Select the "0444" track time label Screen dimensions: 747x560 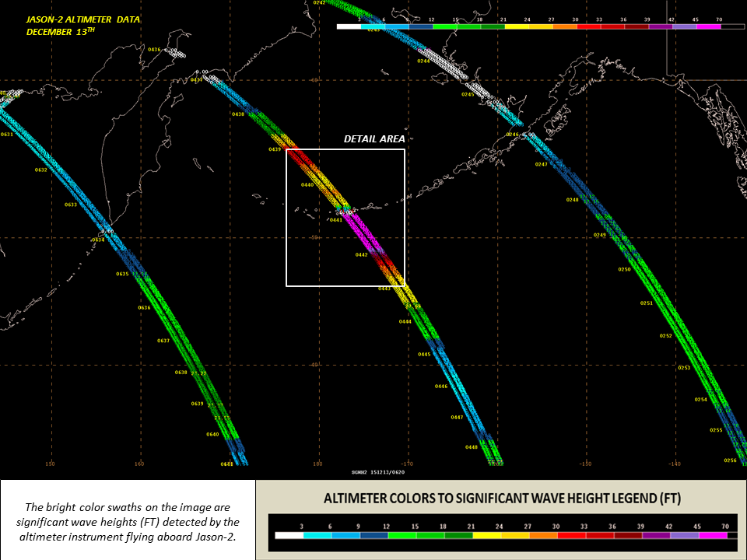pos(405,322)
